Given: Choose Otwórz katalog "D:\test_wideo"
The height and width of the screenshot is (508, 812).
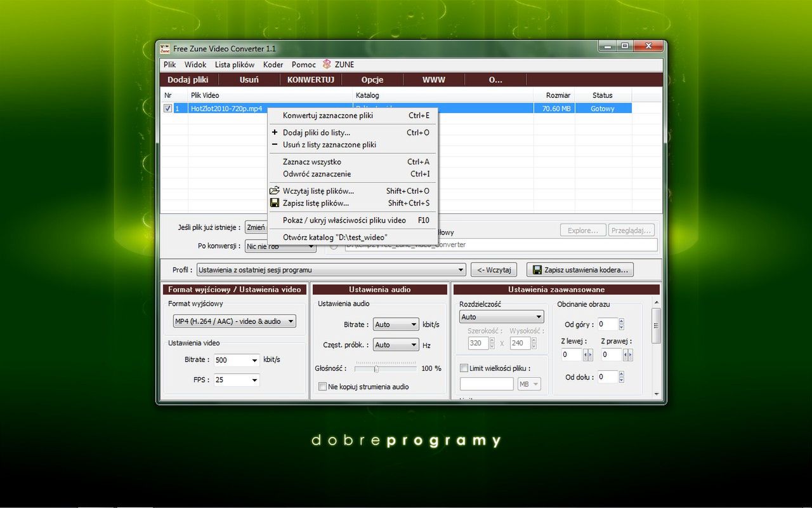Looking at the screenshot, I should 352,237.
